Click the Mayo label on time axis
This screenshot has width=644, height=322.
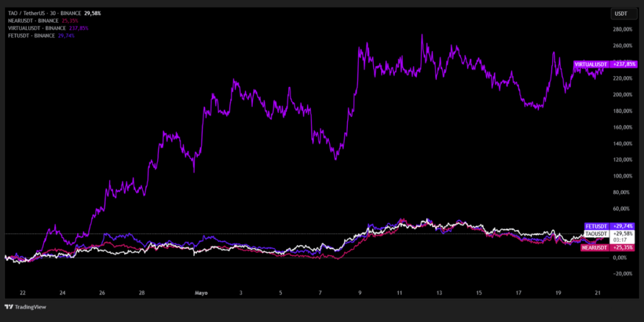(201, 293)
